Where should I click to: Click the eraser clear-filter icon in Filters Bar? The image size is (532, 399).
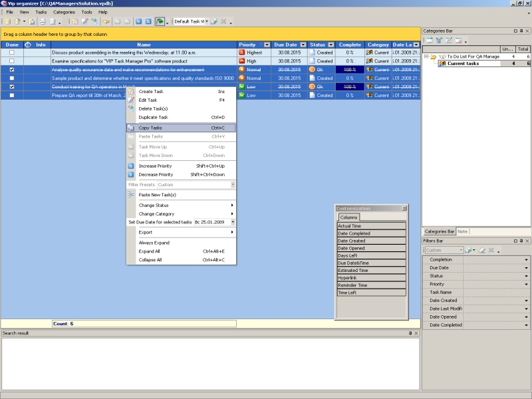coord(481,250)
